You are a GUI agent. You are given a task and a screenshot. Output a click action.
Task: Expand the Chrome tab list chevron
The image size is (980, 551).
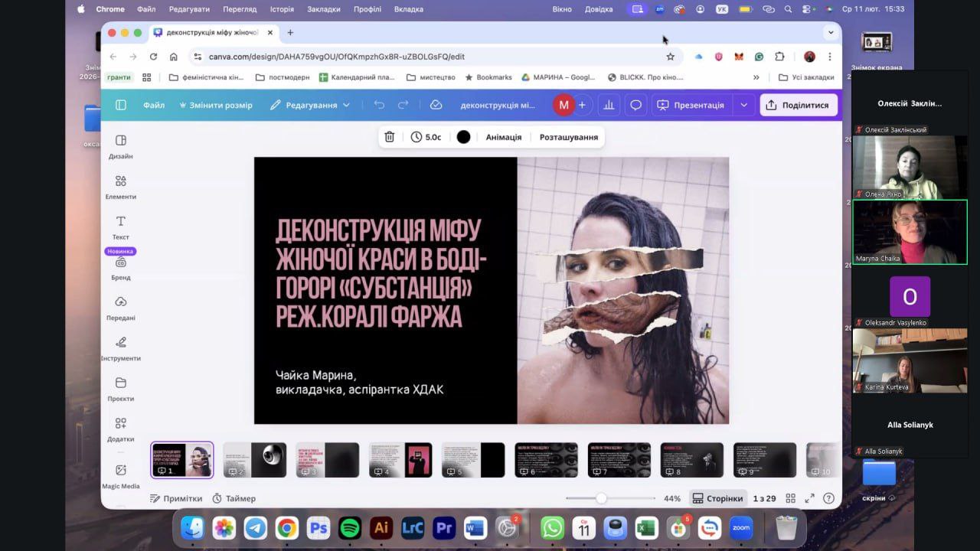(830, 32)
